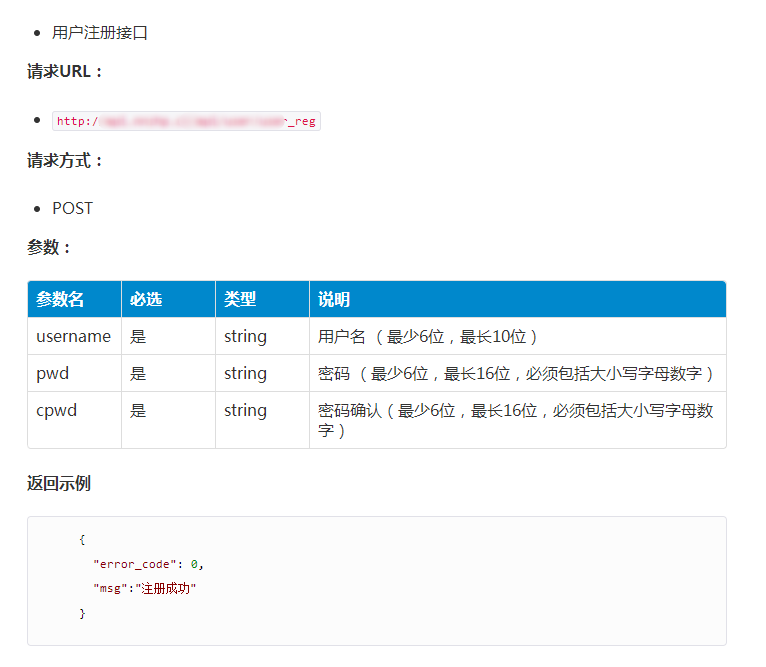Click the cpwd description starting '密码确认'

pos(516,420)
